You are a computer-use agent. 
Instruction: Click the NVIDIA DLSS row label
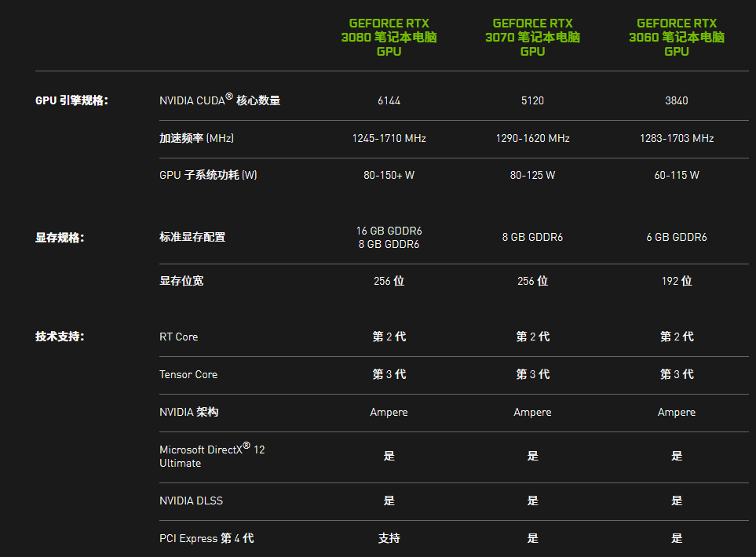click(191, 501)
